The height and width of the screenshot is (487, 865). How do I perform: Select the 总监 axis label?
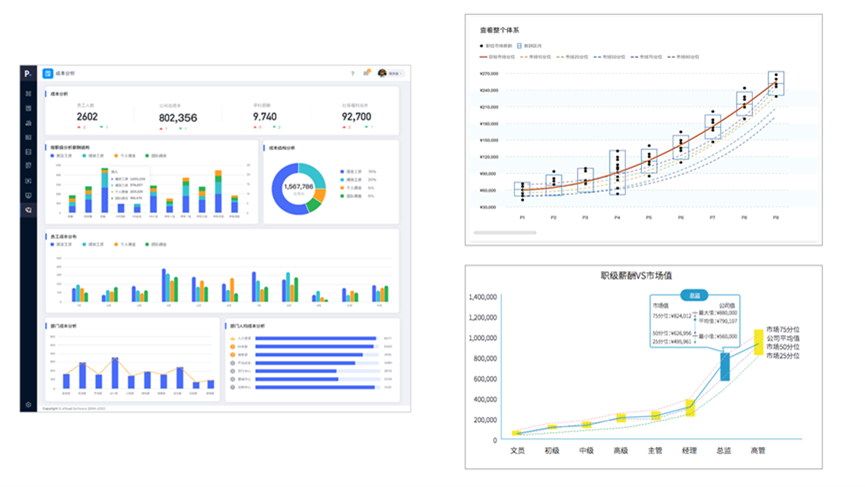point(725,451)
